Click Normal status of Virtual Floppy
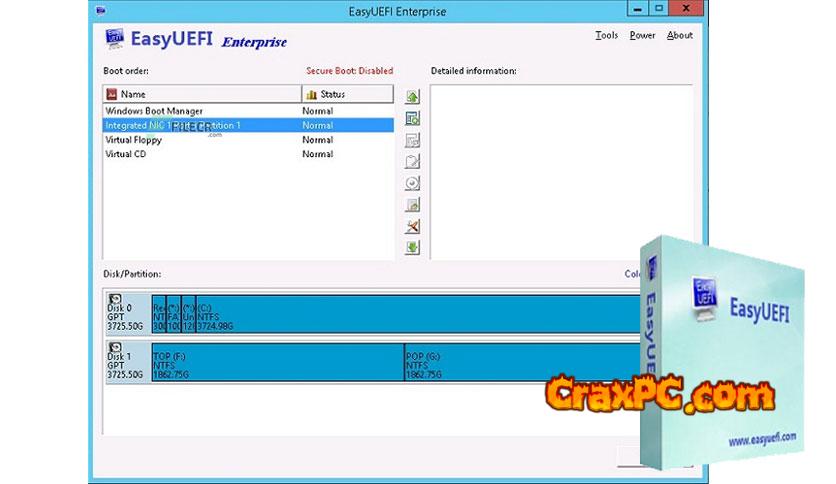This screenshot has width=836, height=484. [318, 140]
